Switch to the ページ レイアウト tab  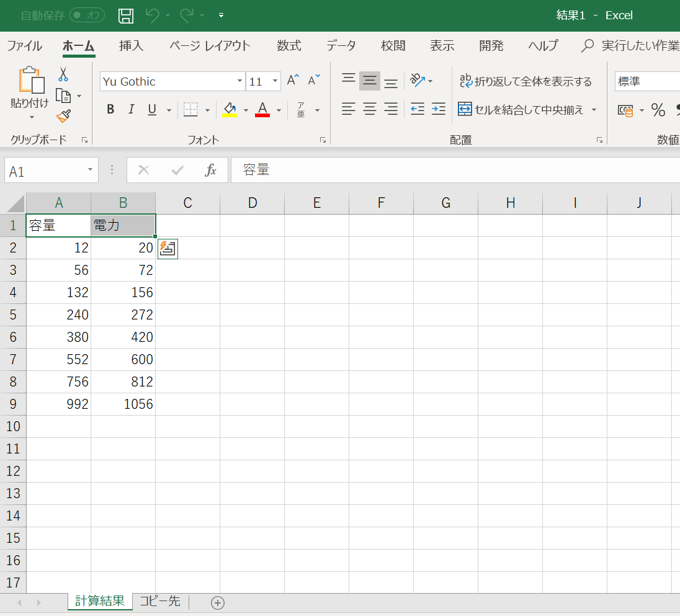point(210,45)
